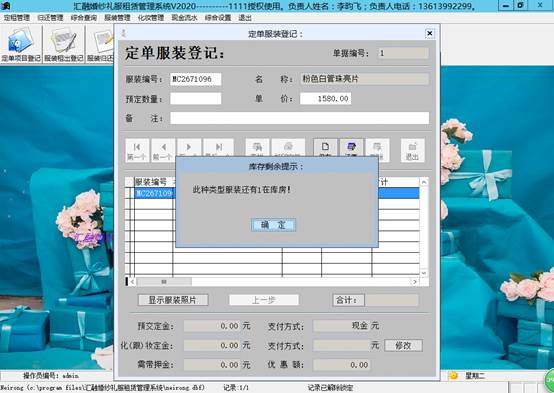Click the binoculars search icon

[x=257, y=148]
